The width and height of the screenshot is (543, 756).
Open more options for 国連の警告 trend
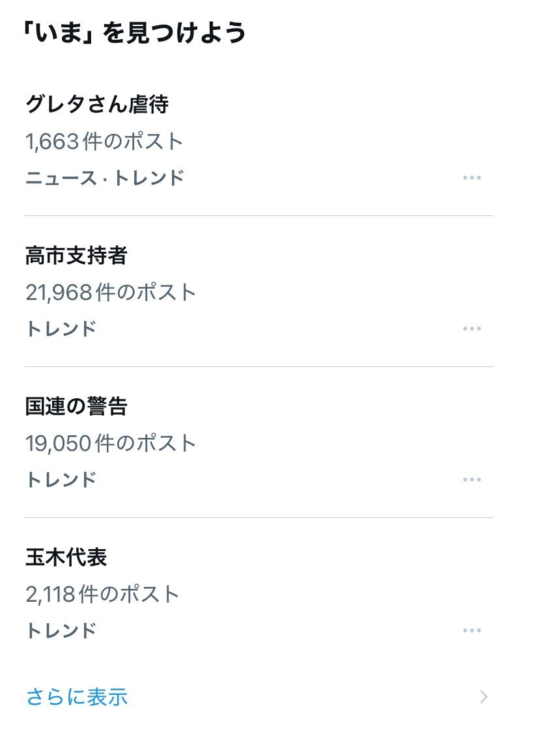471,479
